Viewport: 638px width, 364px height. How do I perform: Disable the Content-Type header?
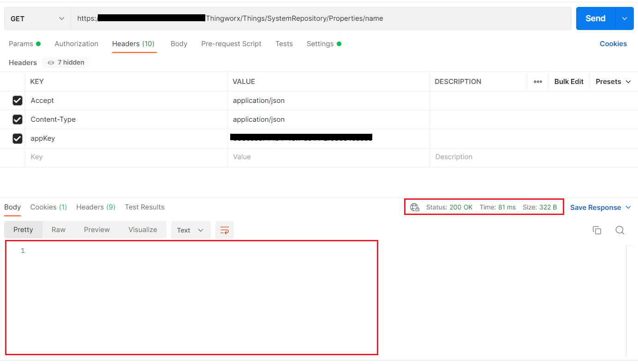pos(17,119)
